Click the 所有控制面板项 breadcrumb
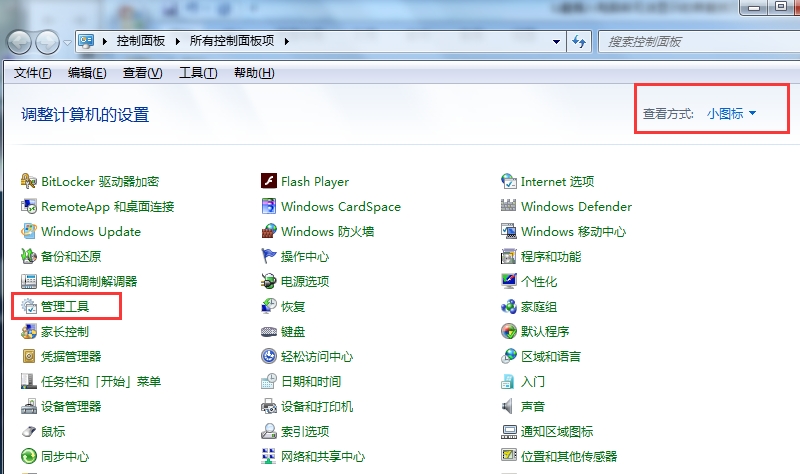 pyautogui.click(x=232, y=41)
